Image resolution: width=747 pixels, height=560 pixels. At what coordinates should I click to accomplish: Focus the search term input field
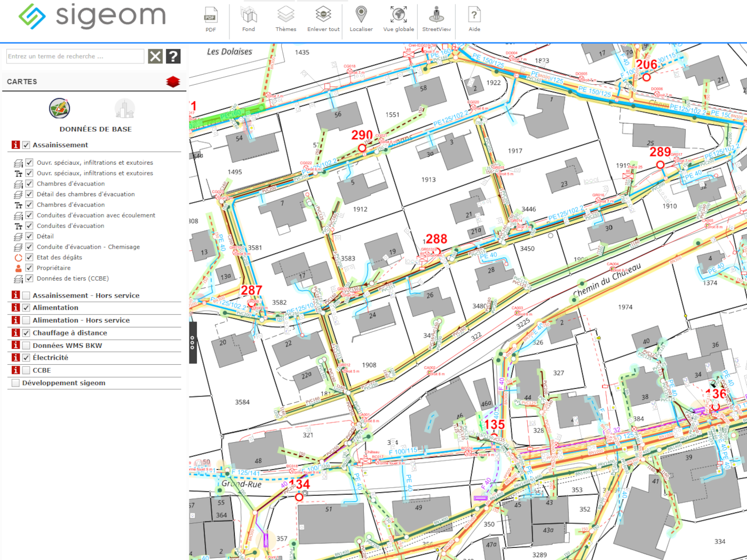75,57
